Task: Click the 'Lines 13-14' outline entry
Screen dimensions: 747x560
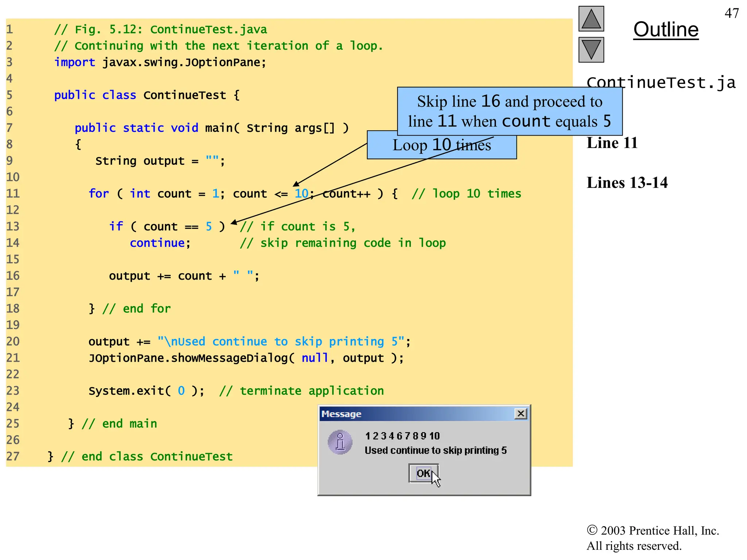Action: 627,183
